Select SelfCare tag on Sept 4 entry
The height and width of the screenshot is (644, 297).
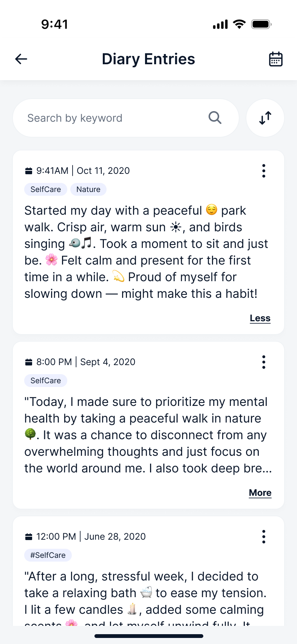tap(46, 381)
